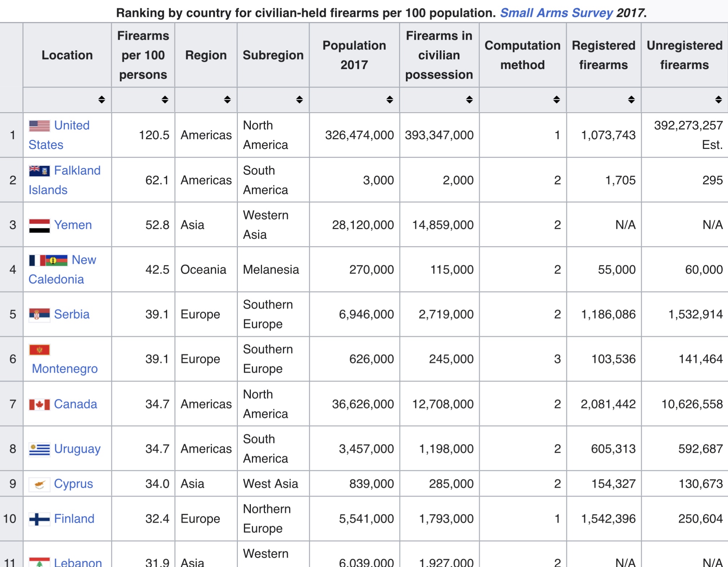Click the Subregion column header
The width and height of the screenshot is (728, 567).
(x=273, y=55)
